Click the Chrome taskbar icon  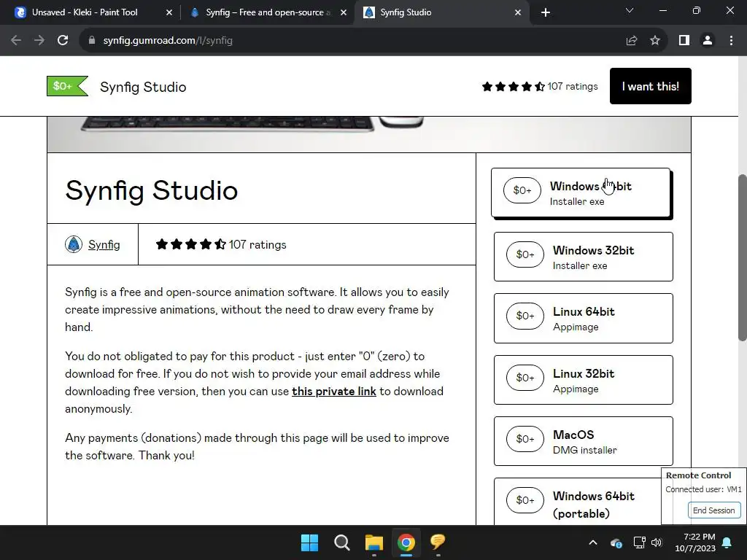(406, 542)
